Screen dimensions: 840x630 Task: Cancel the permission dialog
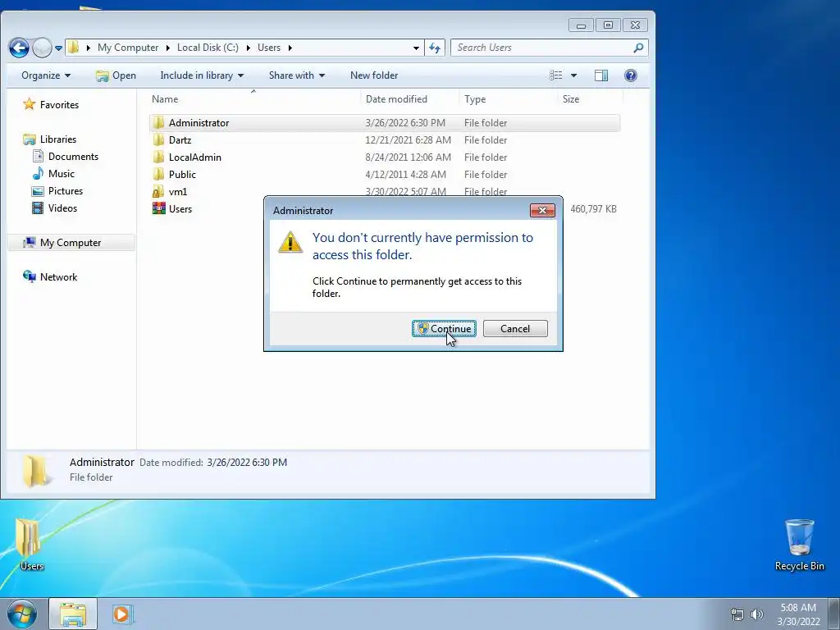[x=515, y=328]
